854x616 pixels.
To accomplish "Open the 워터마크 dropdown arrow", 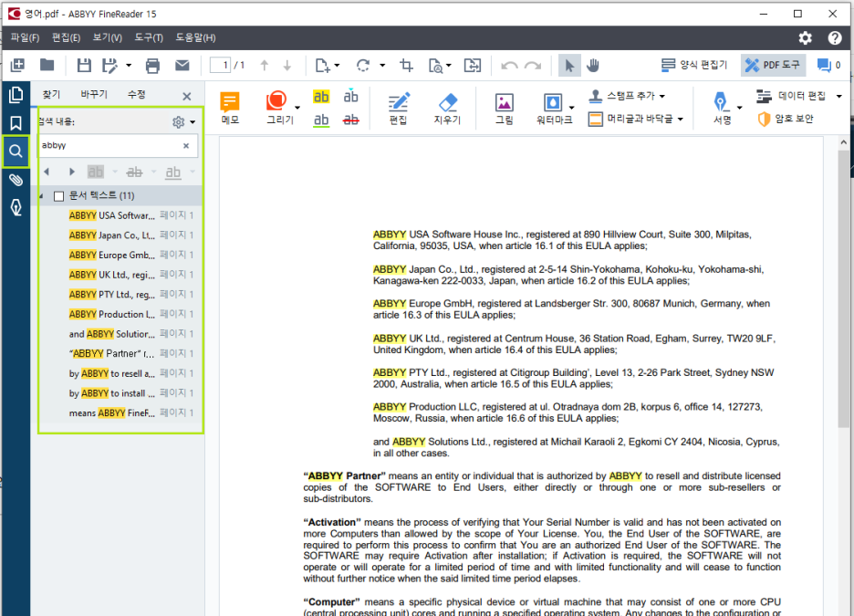I will [571, 108].
